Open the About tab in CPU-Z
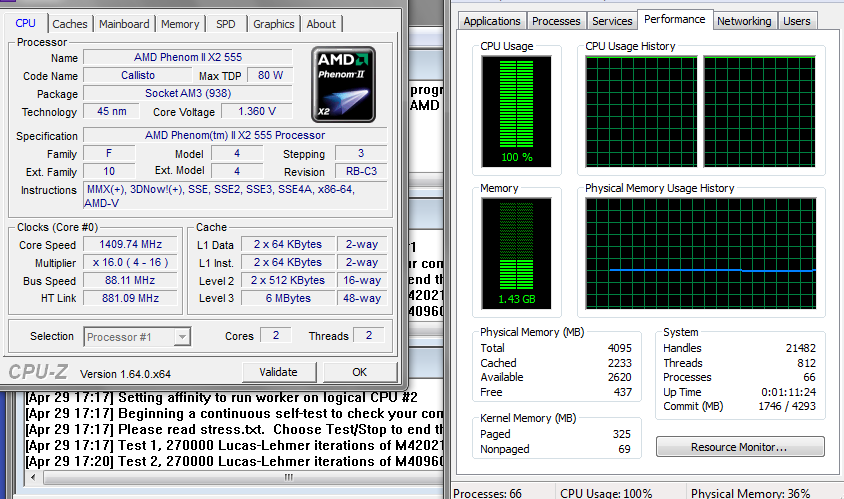844x499 pixels. point(321,24)
